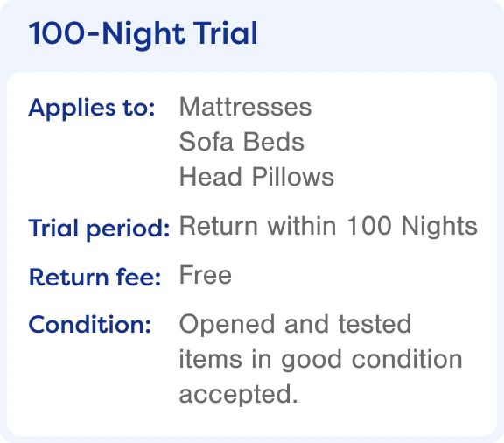Select the Trial period label
This screenshot has height=443, width=504.
pos(99,229)
